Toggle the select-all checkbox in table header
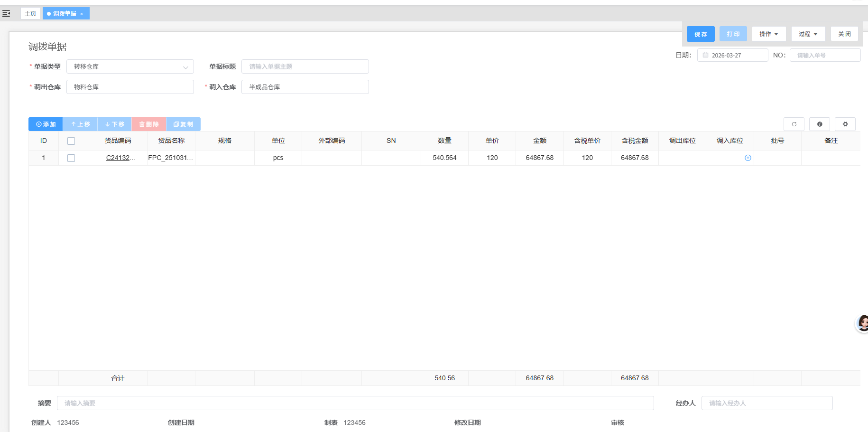The image size is (868, 432). (x=71, y=141)
